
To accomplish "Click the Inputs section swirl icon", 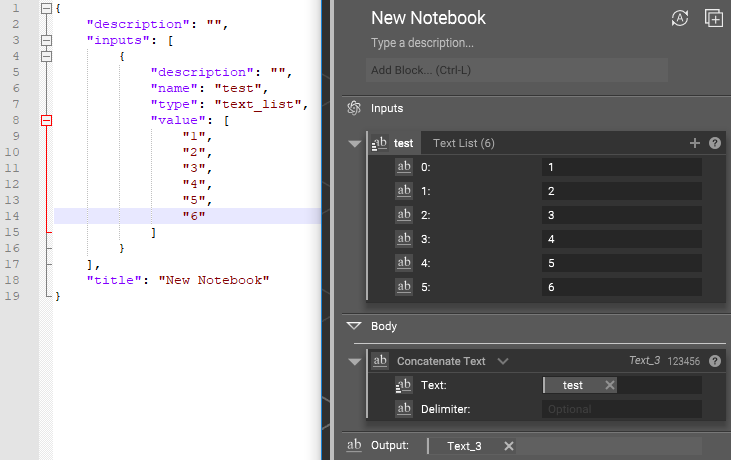I will [354, 108].
